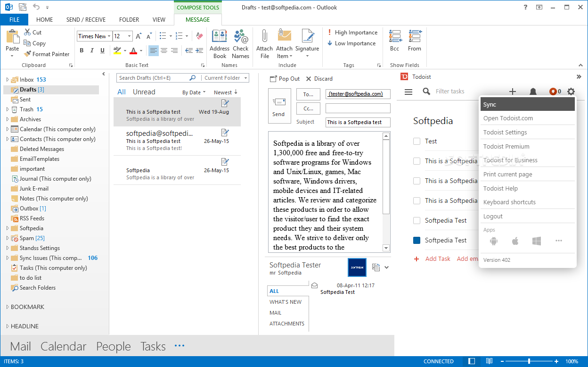Open Todoist hamburger menu

(408, 92)
